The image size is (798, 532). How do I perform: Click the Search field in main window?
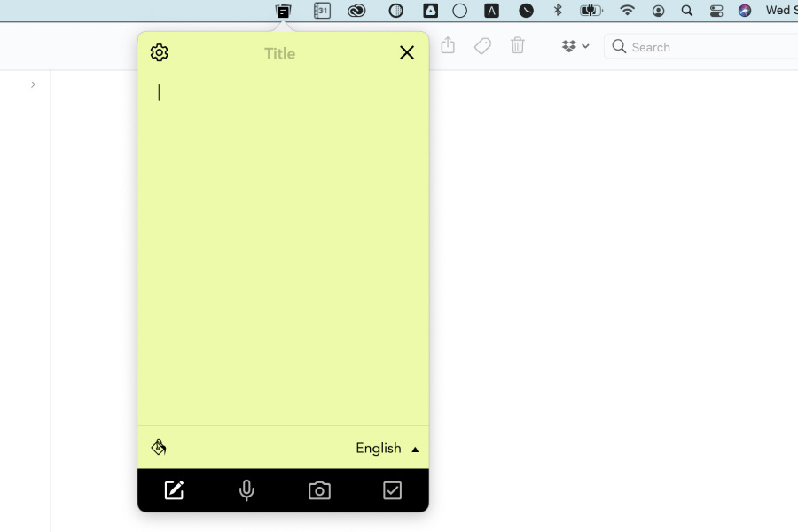(x=700, y=47)
